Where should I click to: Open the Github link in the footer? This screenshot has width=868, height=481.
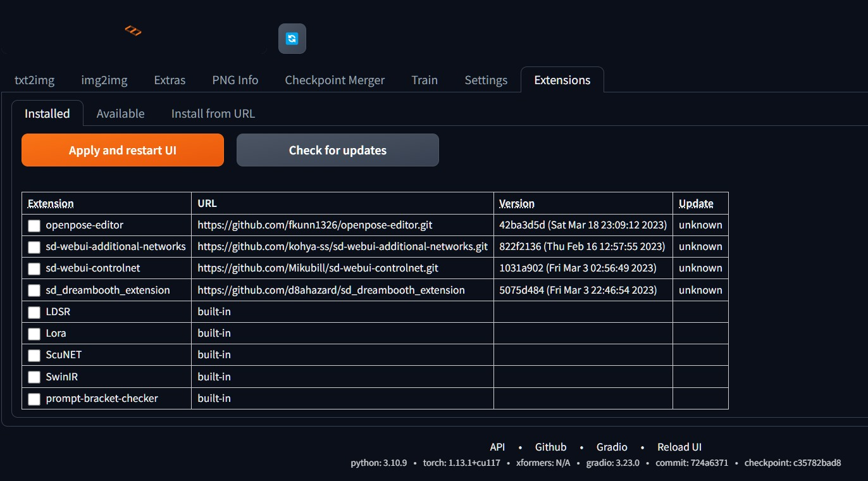pyautogui.click(x=550, y=447)
